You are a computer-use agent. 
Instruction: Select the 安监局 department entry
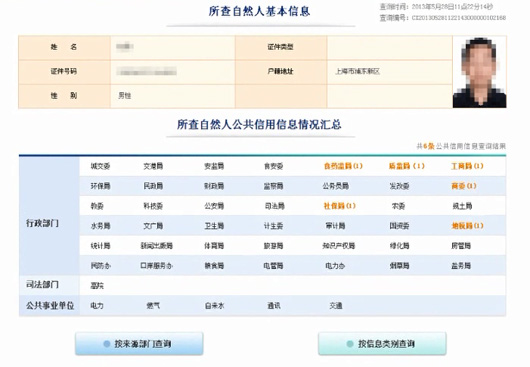tap(214, 166)
